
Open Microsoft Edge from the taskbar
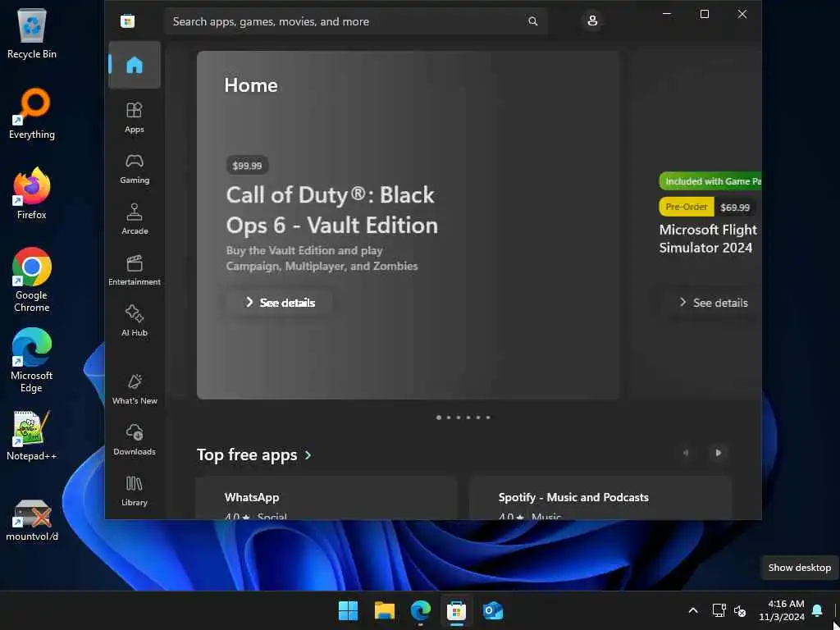click(421, 610)
